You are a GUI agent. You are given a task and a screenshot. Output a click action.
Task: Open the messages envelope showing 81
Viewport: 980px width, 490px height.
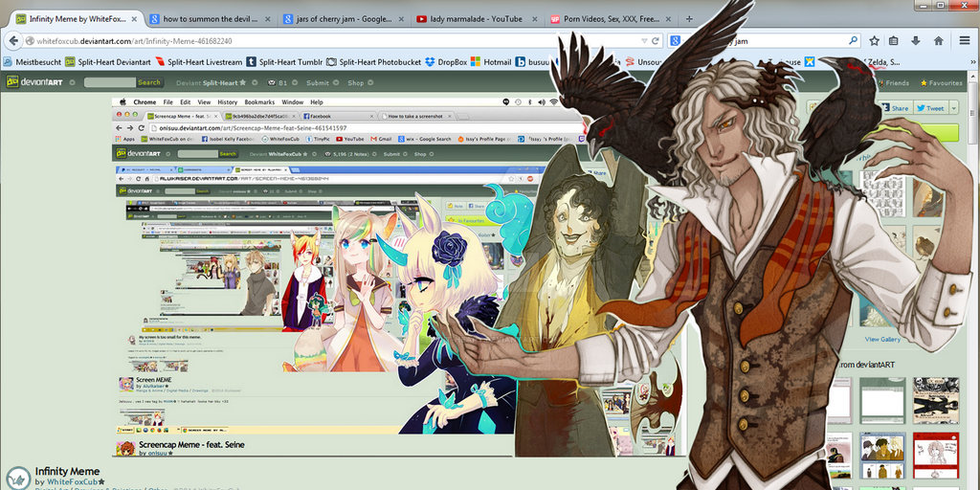(x=278, y=82)
